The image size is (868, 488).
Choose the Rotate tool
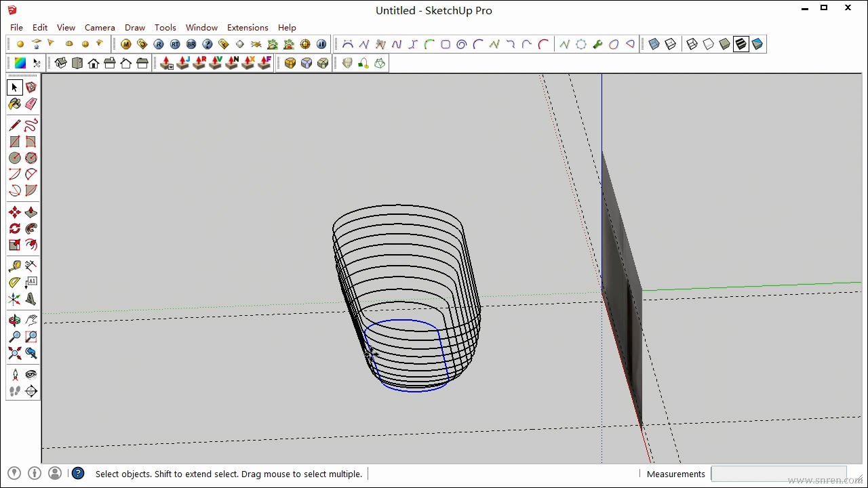(14, 228)
